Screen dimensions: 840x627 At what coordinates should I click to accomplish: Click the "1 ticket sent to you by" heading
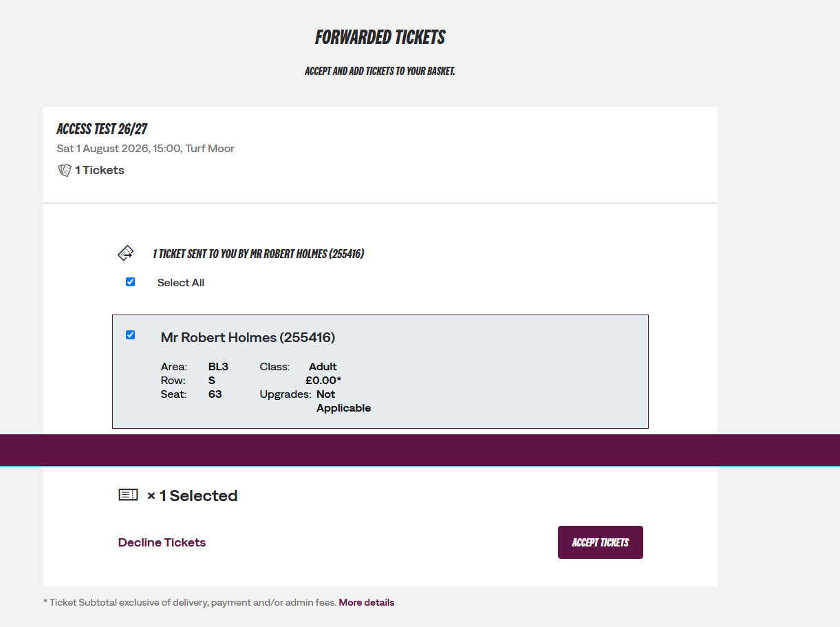click(x=258, y=254)
